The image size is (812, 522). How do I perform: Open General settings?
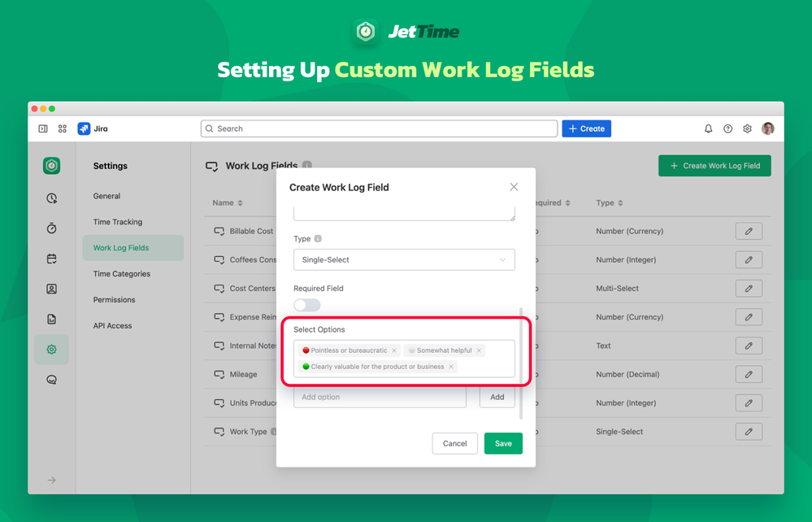point(106,196)
